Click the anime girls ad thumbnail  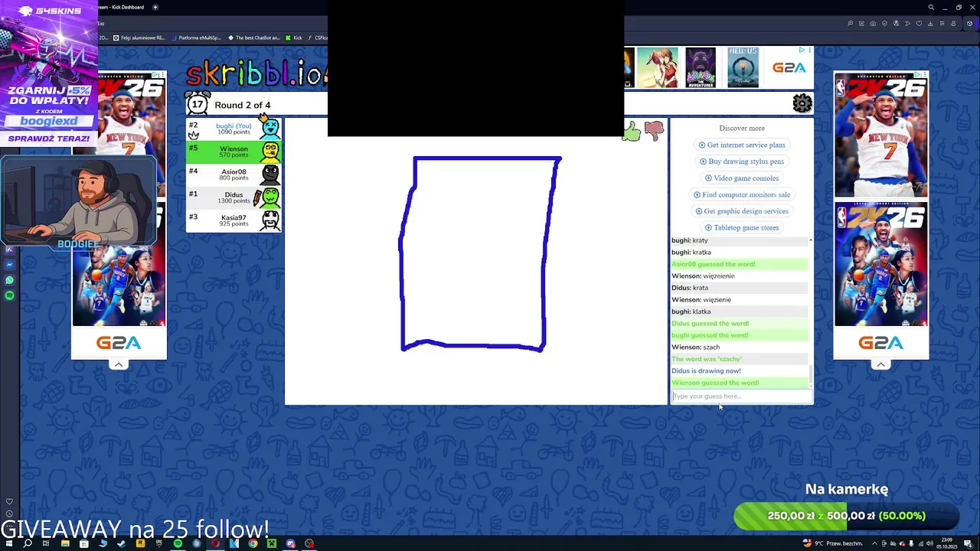click(x=657, y=67)
